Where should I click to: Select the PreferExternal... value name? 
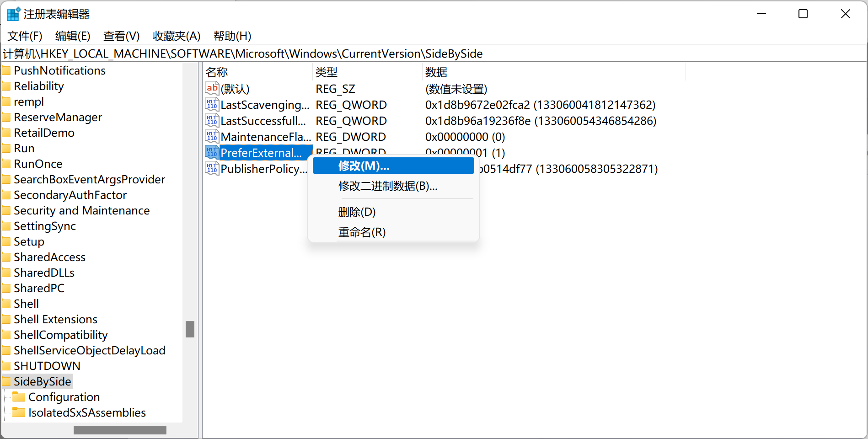(x=262, y=153)
